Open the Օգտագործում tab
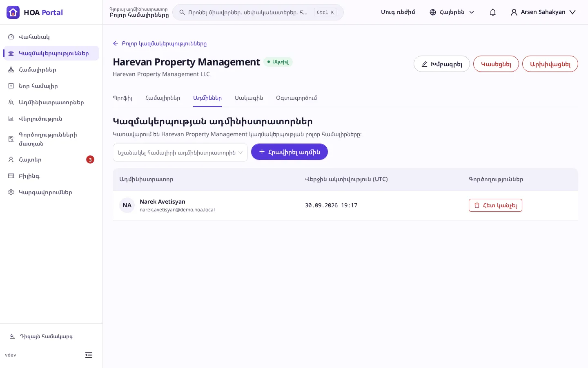This screenshot has height=368, width=588. (296, 98)
